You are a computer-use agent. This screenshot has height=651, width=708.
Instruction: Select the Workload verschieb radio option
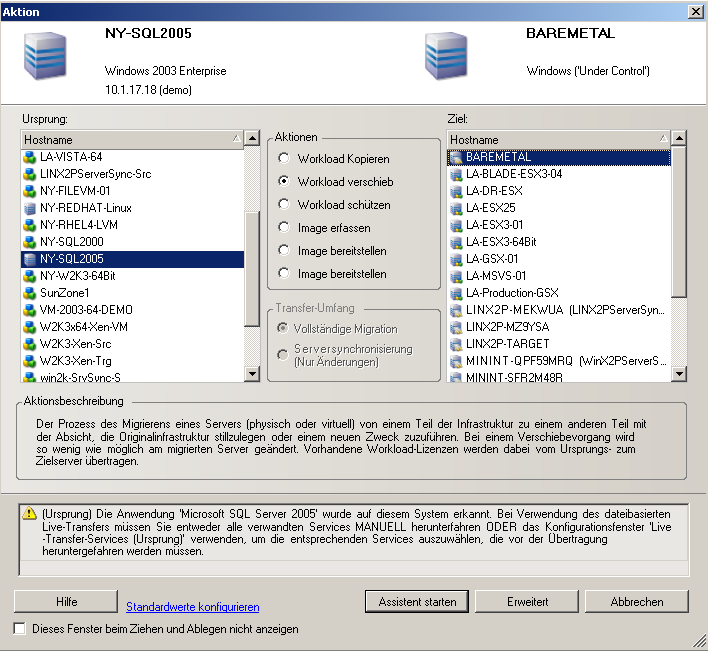284,181
